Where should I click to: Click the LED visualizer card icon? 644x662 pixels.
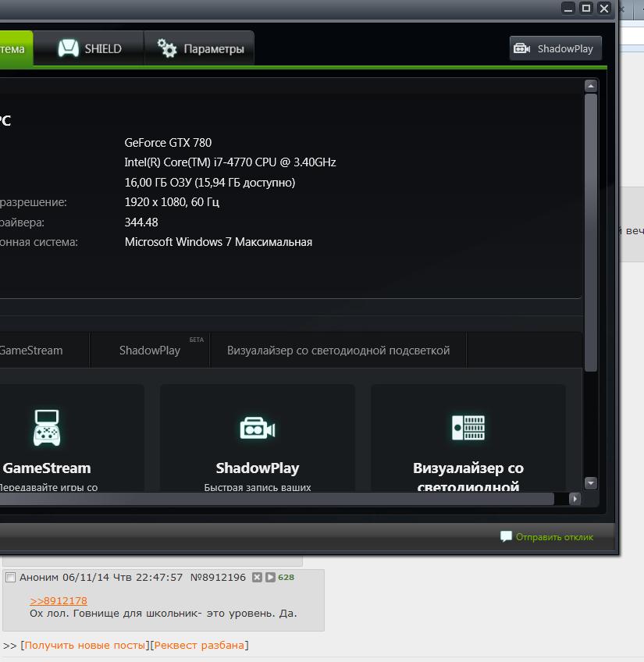[x=468, y=427]
